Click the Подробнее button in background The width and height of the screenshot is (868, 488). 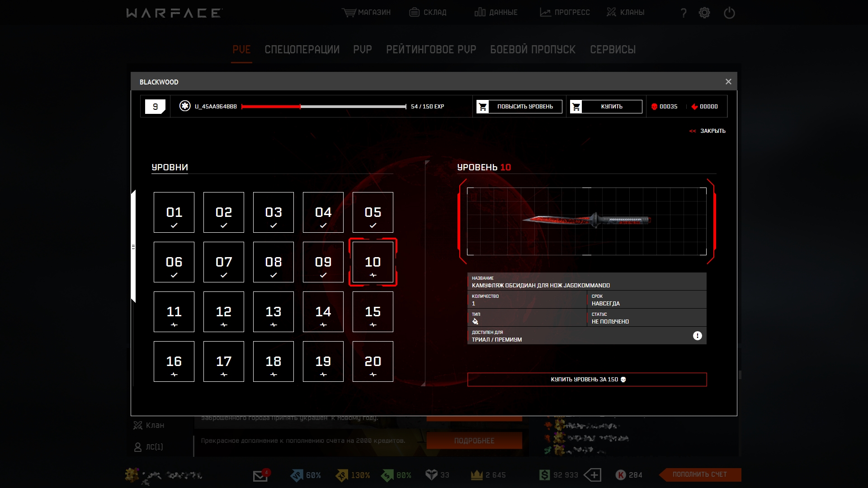click(x=474, y=441)
